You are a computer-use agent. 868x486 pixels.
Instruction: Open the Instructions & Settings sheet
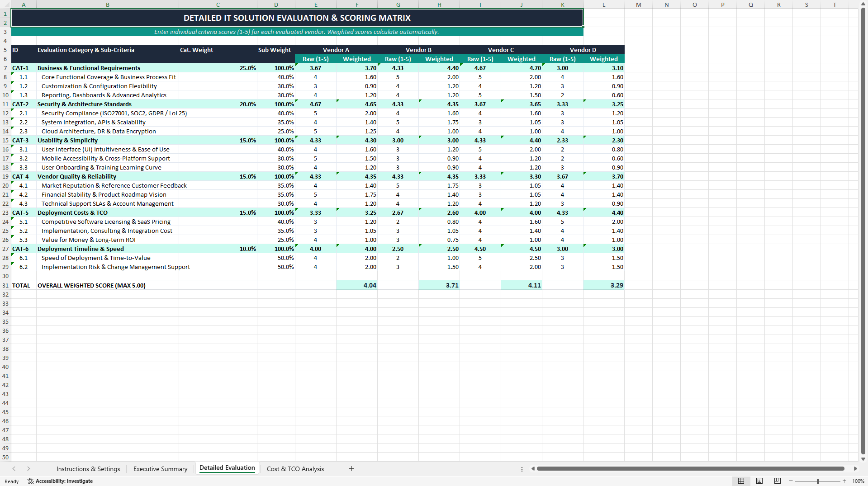88,469
